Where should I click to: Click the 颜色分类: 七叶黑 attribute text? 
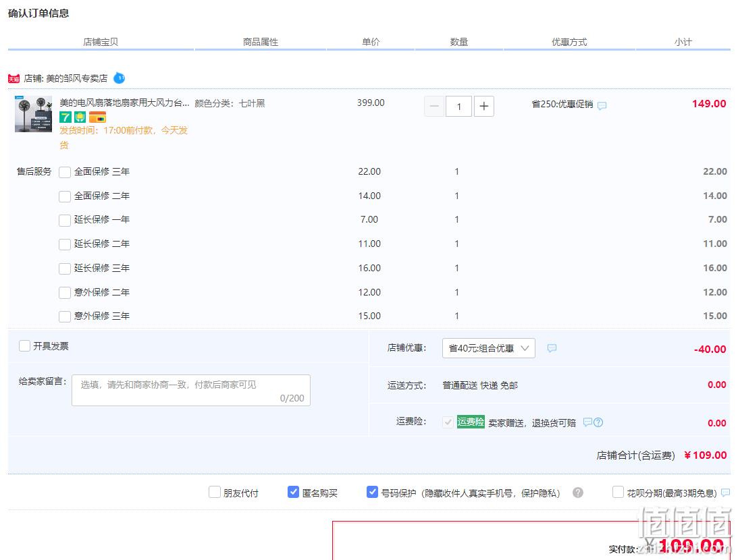[x=230, y=103]
